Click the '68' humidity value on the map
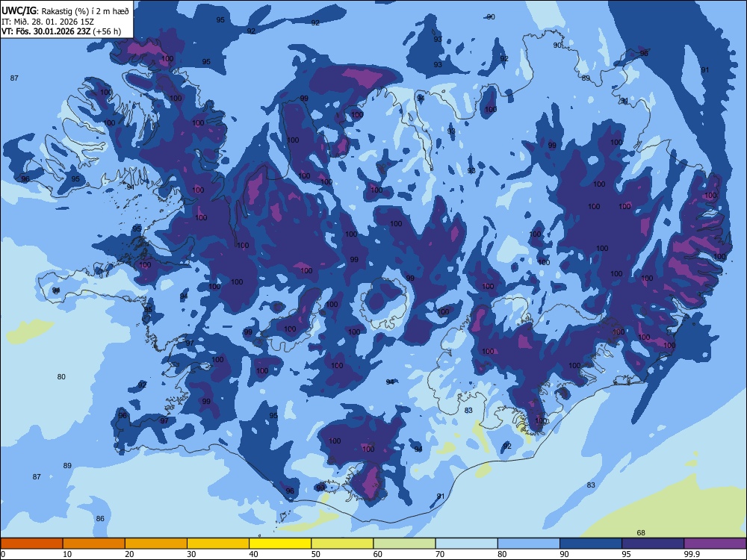Screen dimensions: 747x560 pos(641,532)
